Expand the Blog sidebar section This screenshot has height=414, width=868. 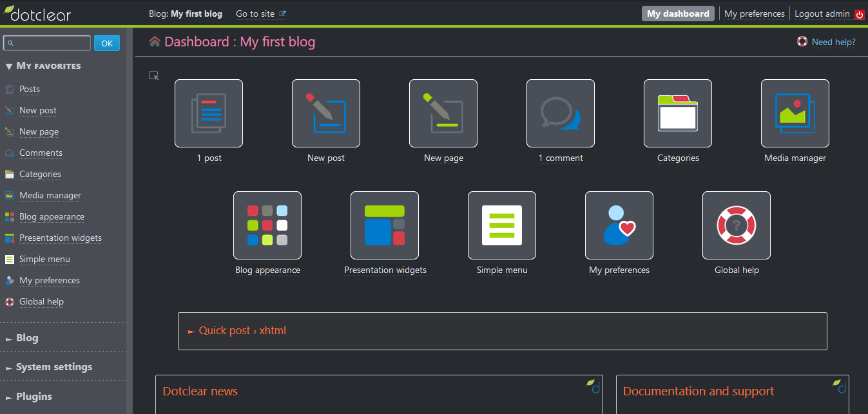tap(27, 338)
